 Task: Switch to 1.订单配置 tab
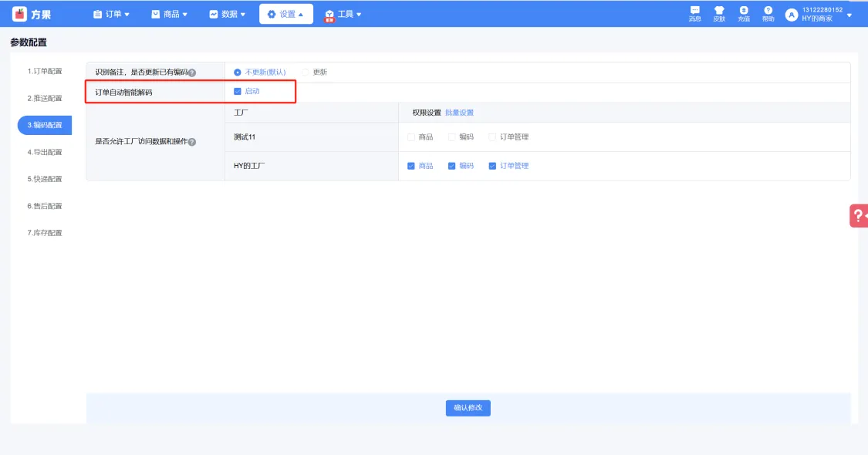pos(45,72)
